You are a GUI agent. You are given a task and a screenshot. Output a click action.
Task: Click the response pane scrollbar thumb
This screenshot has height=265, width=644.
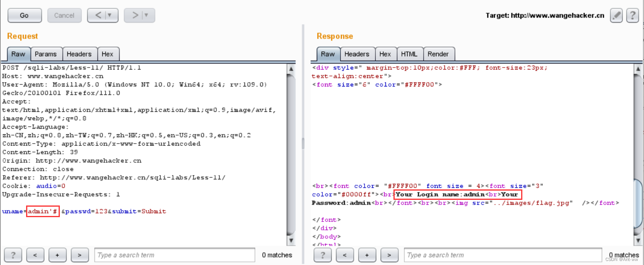point(638,204)
